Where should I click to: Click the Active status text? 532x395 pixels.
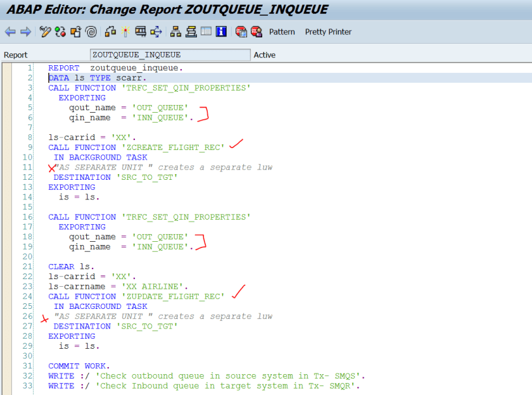click(265, 55)
